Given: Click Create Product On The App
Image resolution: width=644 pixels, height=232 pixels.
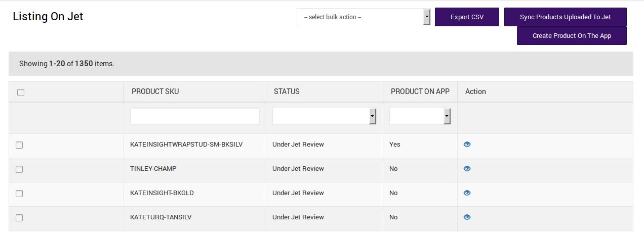Looking at the screenshot, I should coord(572,36).
